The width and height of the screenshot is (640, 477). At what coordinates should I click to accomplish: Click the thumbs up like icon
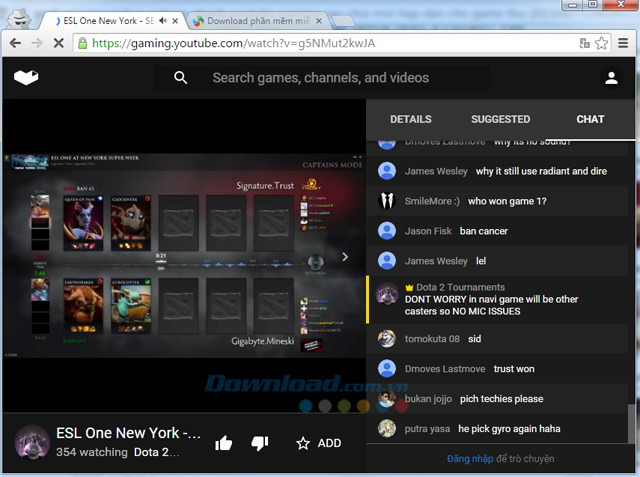pos(224,443)
